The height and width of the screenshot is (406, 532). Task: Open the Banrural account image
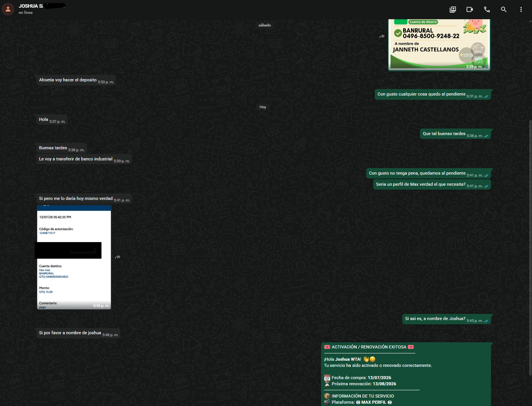coord(439,45)
